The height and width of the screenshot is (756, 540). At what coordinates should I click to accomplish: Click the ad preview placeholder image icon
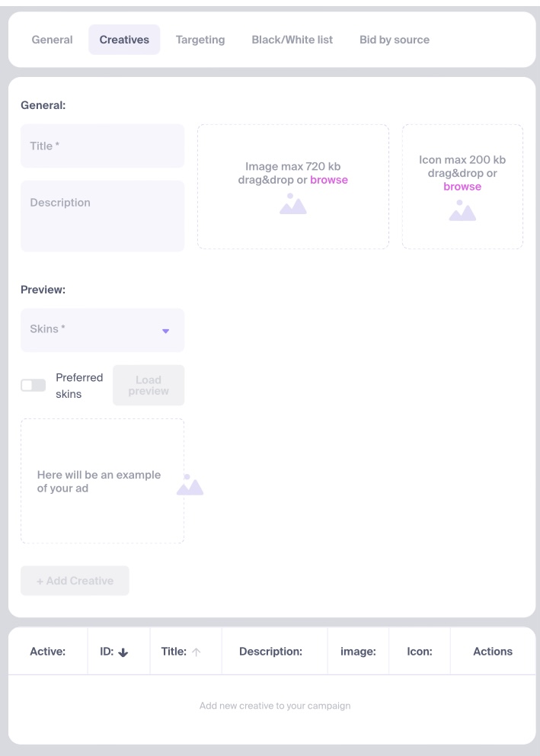pos(190,485)
